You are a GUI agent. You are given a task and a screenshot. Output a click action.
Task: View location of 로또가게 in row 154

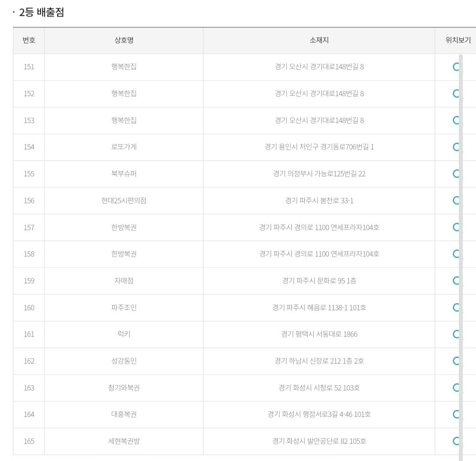point(456,147)
